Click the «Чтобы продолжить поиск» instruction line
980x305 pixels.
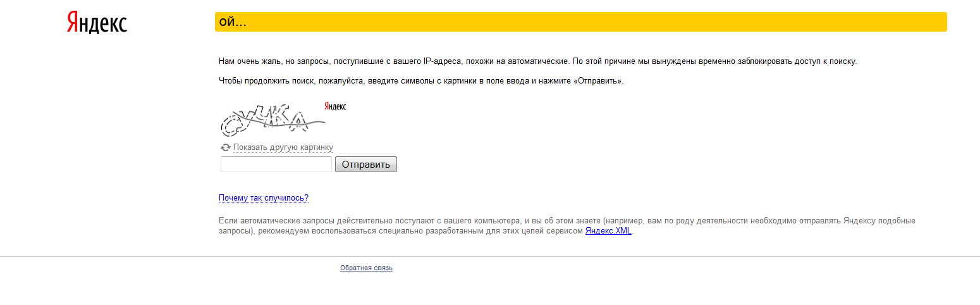click(x=421, y=82)
